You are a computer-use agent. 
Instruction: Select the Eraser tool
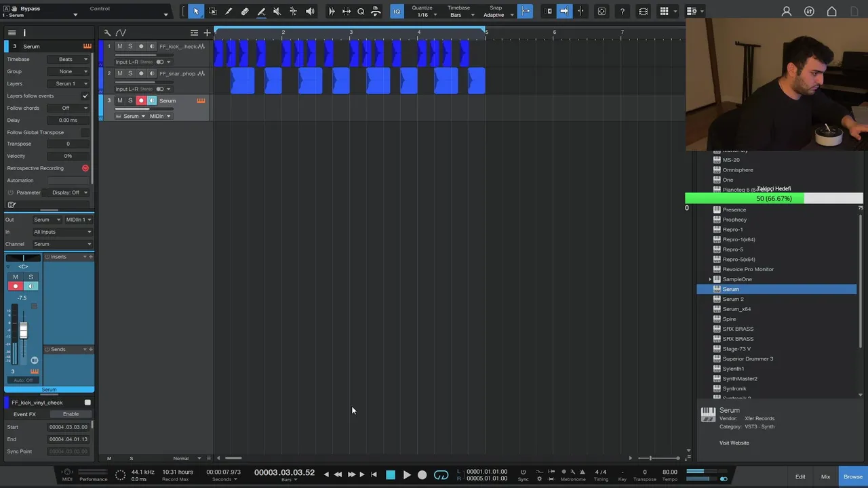pos(245,12)
